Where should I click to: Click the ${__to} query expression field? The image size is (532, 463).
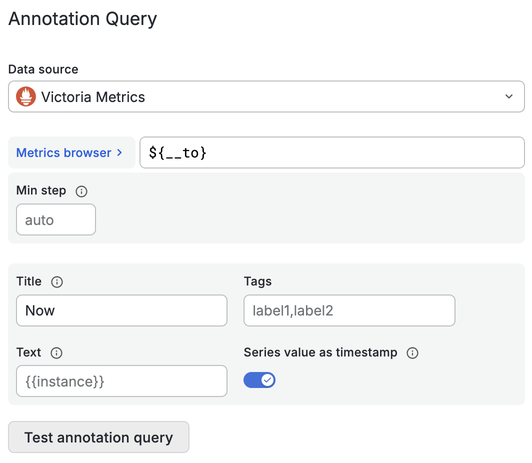tap(332, 153)
